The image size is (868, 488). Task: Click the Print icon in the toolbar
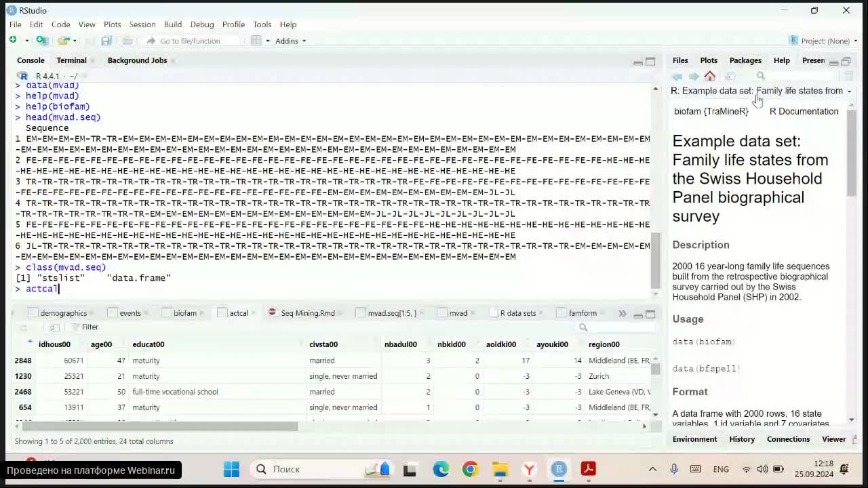tap(127, 41)
